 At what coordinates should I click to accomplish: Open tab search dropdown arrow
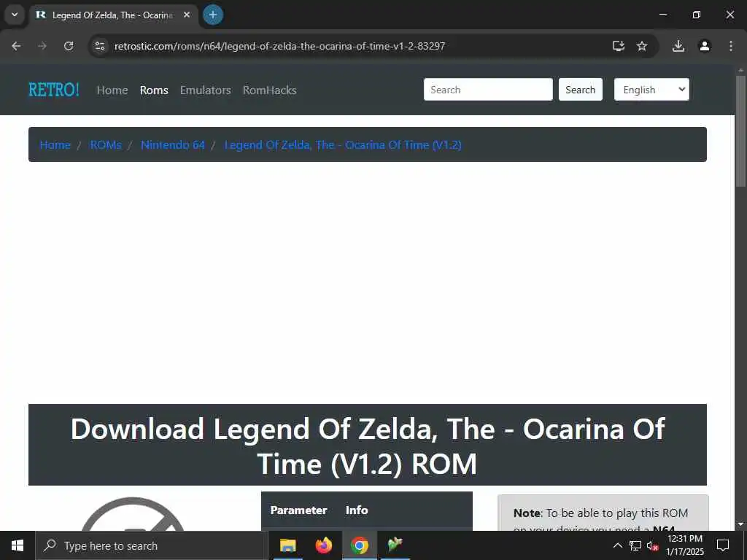pos(15,15)
